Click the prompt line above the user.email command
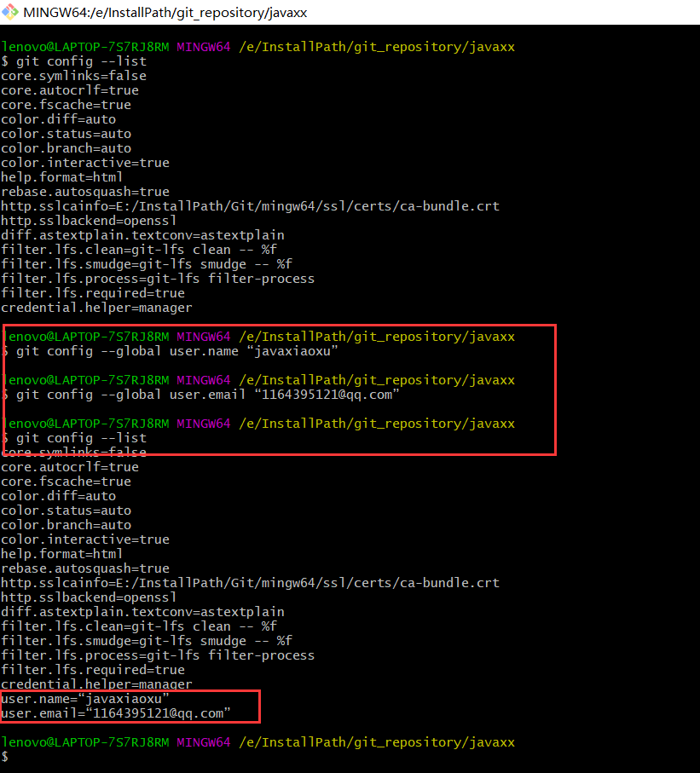The width and height of the screenshot is (700, 773). pyautogui.click(x=258, y=379)
